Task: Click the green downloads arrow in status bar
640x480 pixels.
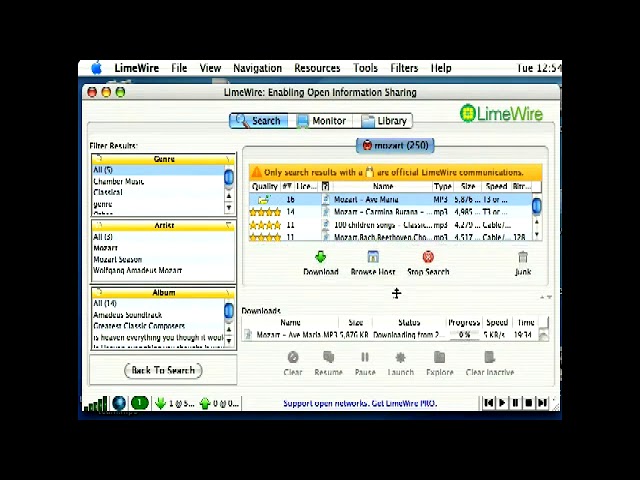Action: click(160, 404)
